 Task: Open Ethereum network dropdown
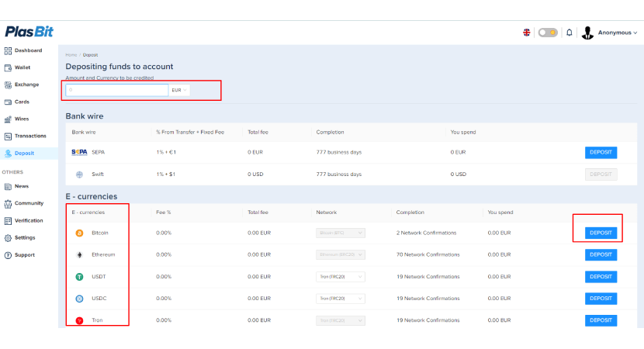point(341,254)
